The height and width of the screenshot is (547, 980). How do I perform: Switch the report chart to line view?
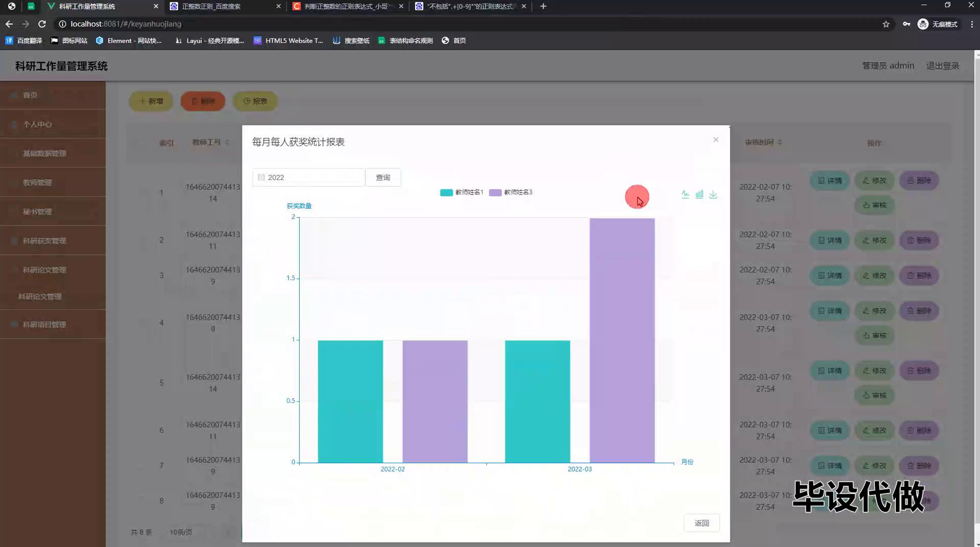click(x=685, y=194)
